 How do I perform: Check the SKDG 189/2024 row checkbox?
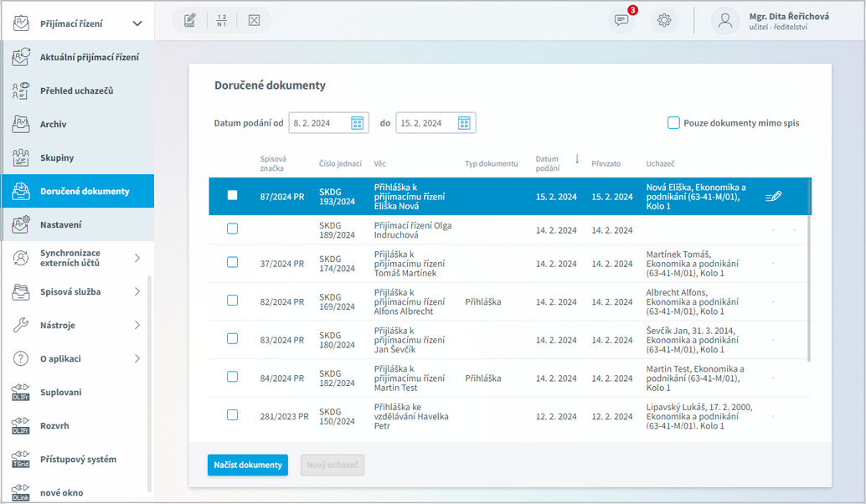point(233,229)
